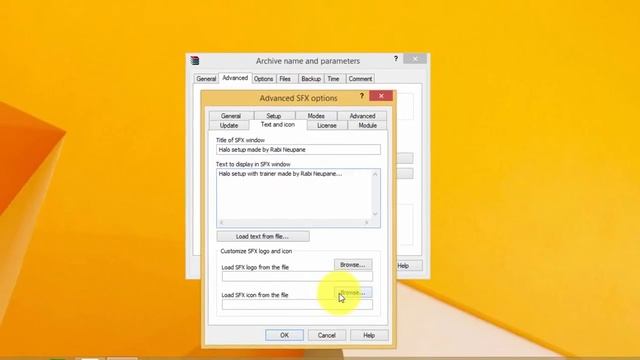Viewport: 640px width, 360px height.
Task: Click the Text to display in SFX window area
Action: click(x=294, y=194)
